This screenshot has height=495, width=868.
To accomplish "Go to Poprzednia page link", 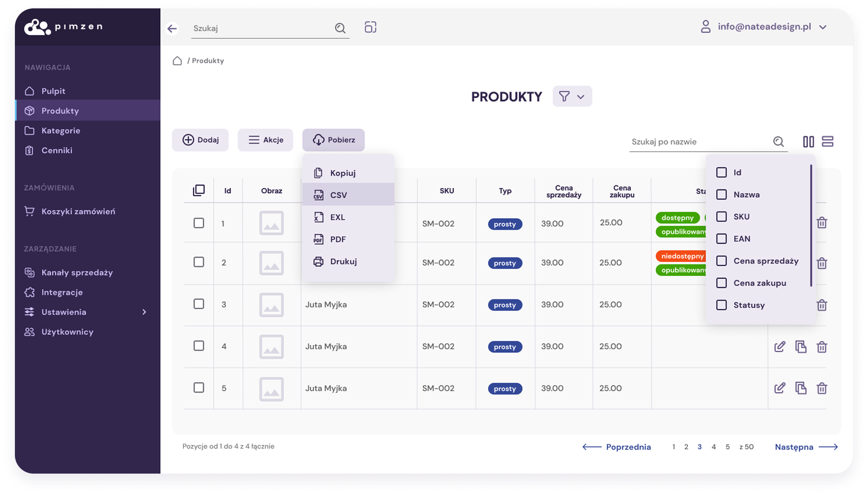I will click(617, 447).
